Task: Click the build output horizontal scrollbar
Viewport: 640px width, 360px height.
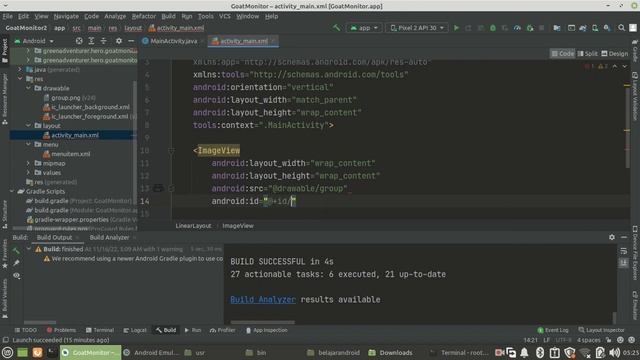Action: (262, 322)
